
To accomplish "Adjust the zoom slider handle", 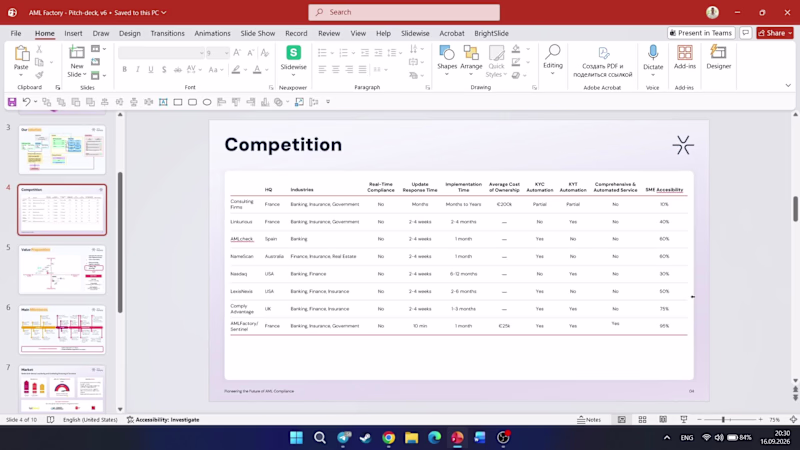I will coord(723,419).
